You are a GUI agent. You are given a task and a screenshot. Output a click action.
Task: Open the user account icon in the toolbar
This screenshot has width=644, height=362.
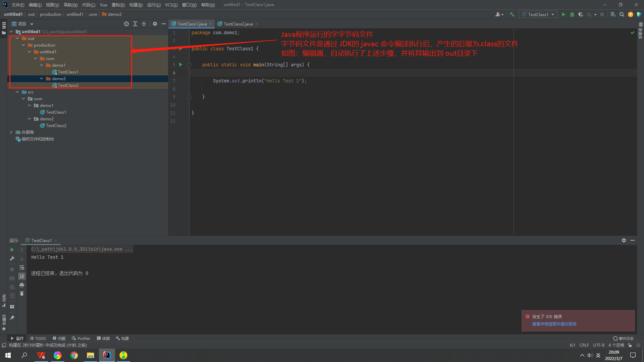[499, 14]
